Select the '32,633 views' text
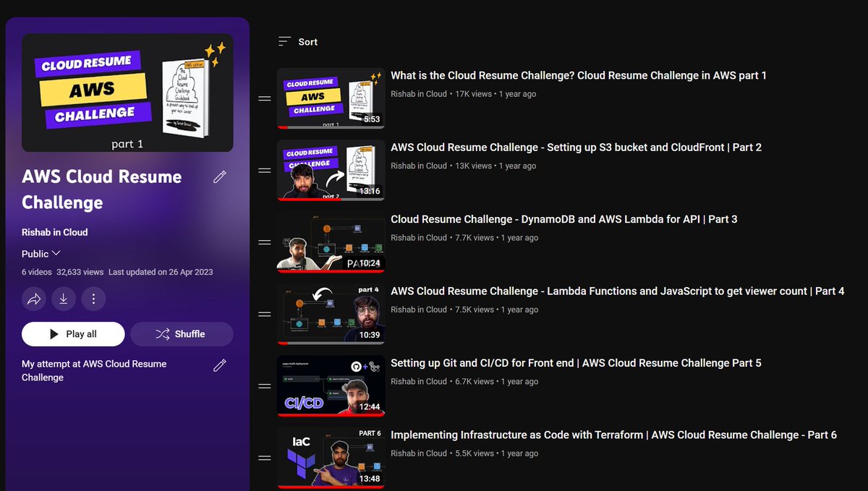Viewport: 868px width, 491px height. click(x=80, y=273)
